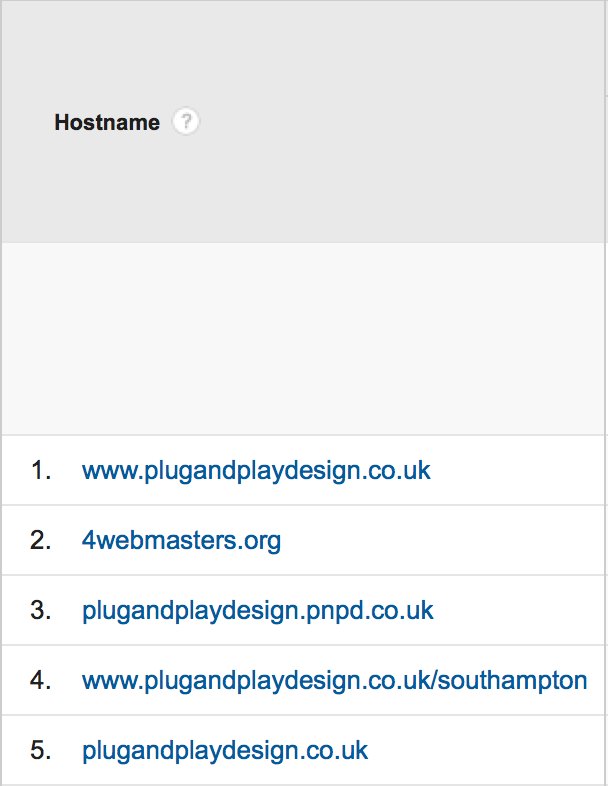The image size is (608, 786).
Task: Open the 4webmasters.org hostname link
Action: (x=181, y=541)
